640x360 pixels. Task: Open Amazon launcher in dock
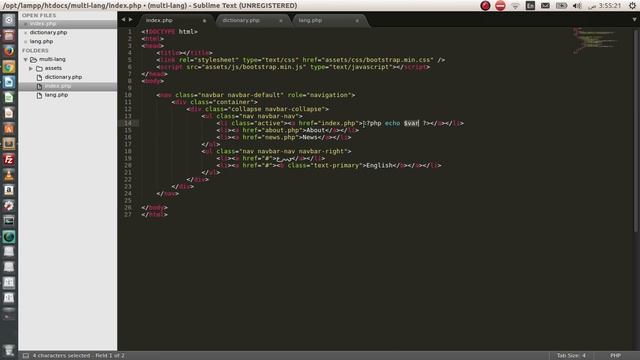point(9,190)
